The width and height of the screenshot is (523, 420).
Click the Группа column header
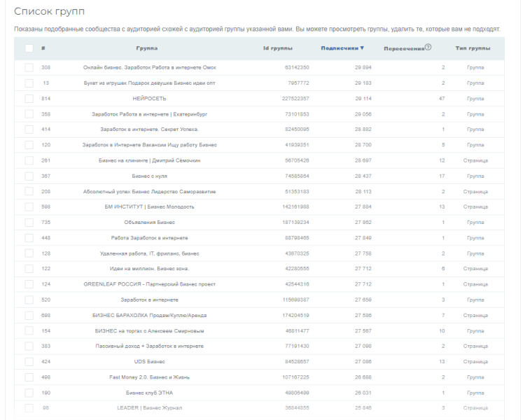(x=147, y=48)
